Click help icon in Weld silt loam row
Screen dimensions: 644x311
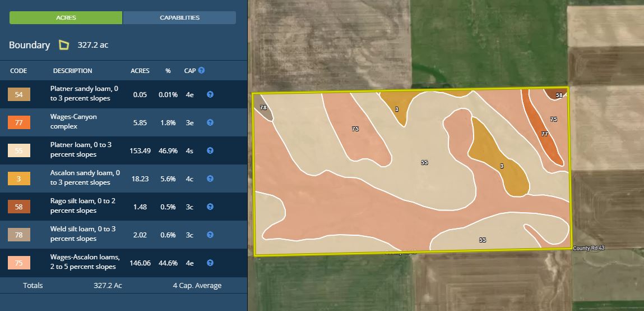(x=210, y=235)
